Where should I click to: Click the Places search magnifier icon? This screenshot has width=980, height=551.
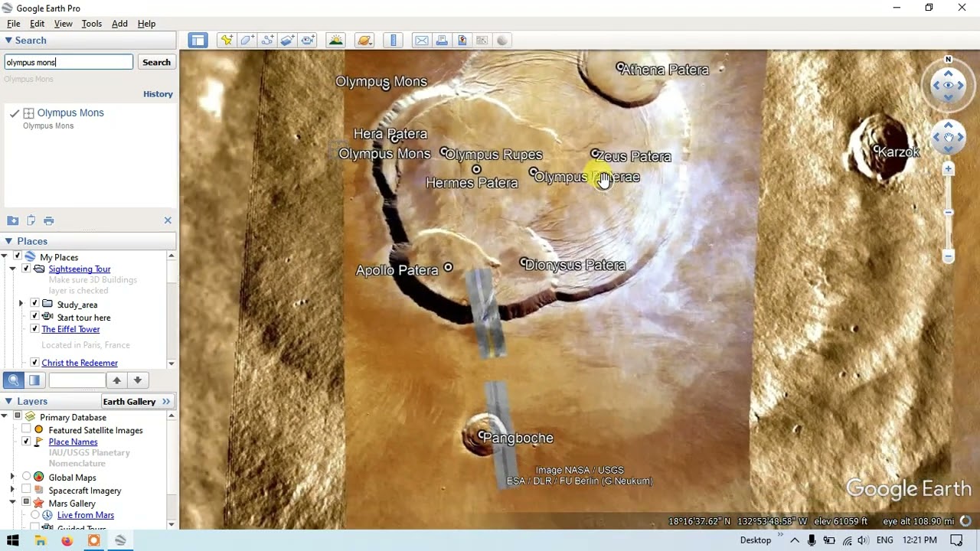(x=13, y=380)
